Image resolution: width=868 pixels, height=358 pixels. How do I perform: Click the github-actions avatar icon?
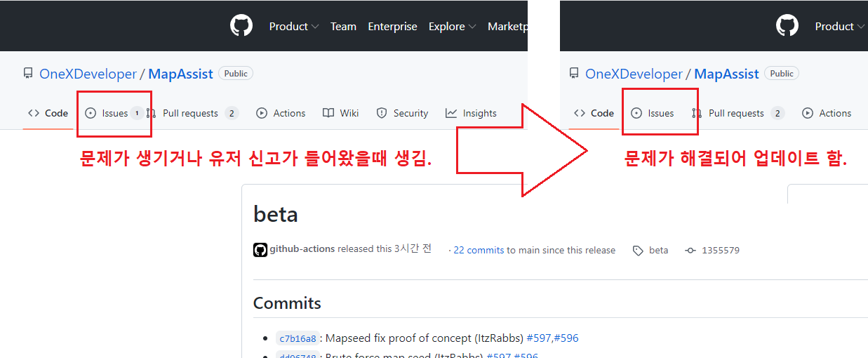point(260,250)
